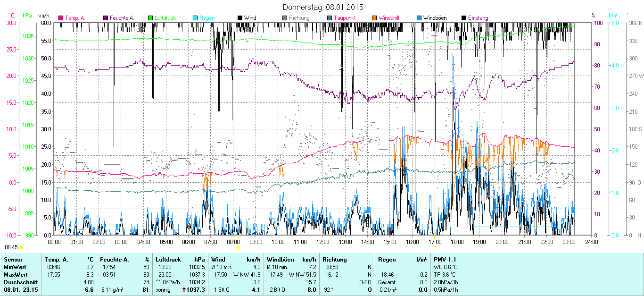Click the PMV-1:1 header in data table
Image resolution: width=644 pixels, height=296 pixels.
444,259
